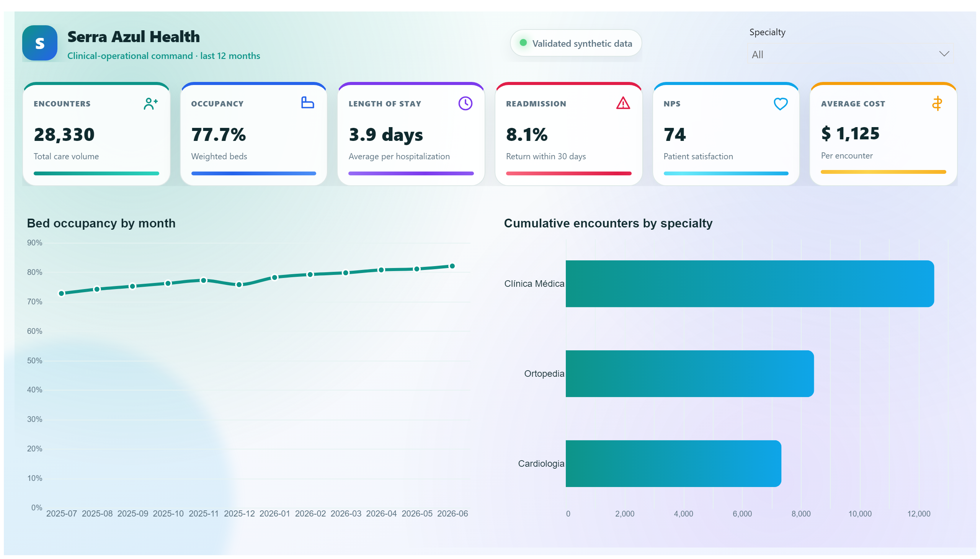The width and height of the screenshot is (980, 559).
Task: Click the 8,000 x-axis tick label
Action: [801, 513]
